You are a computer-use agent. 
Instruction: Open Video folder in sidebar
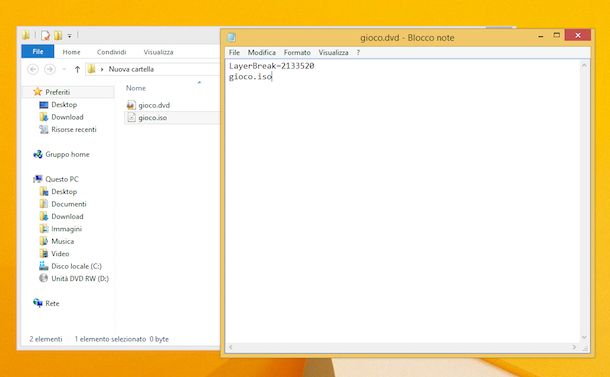click(x=60, y=254)
